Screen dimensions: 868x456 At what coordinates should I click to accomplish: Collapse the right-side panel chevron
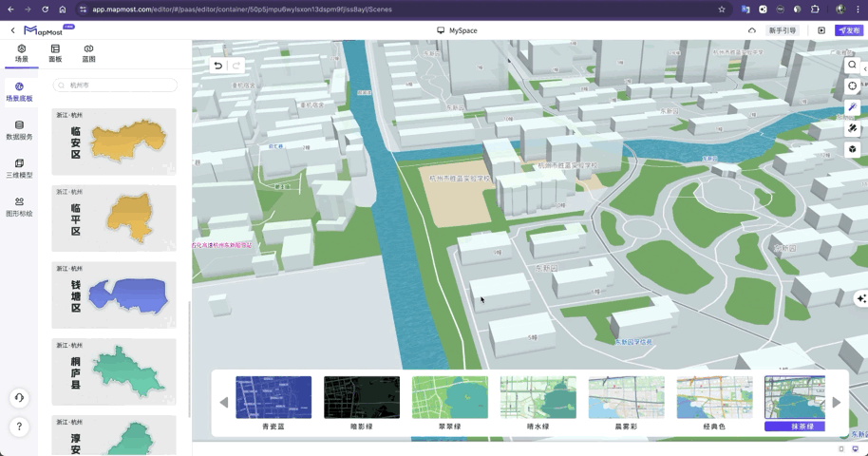tap(865, 68)
